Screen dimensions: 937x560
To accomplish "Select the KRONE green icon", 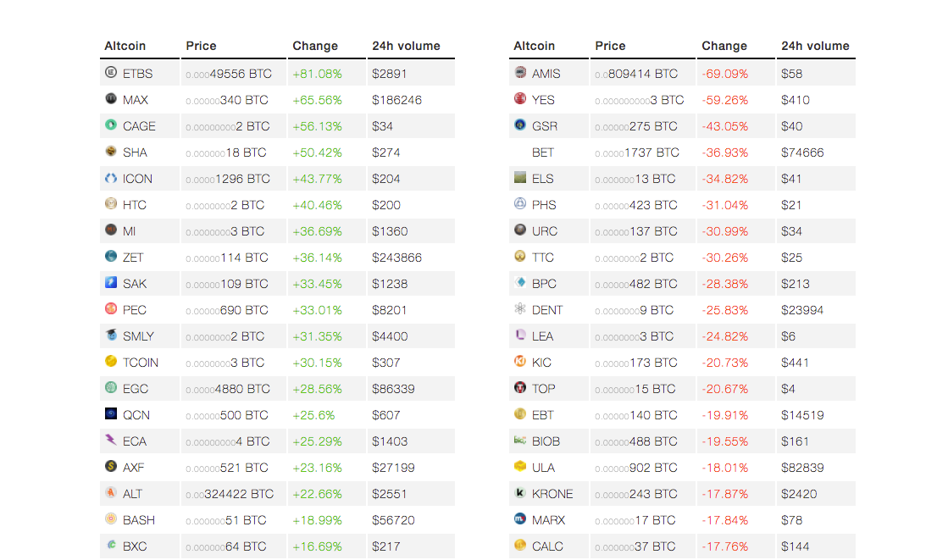I will (519, 493).
